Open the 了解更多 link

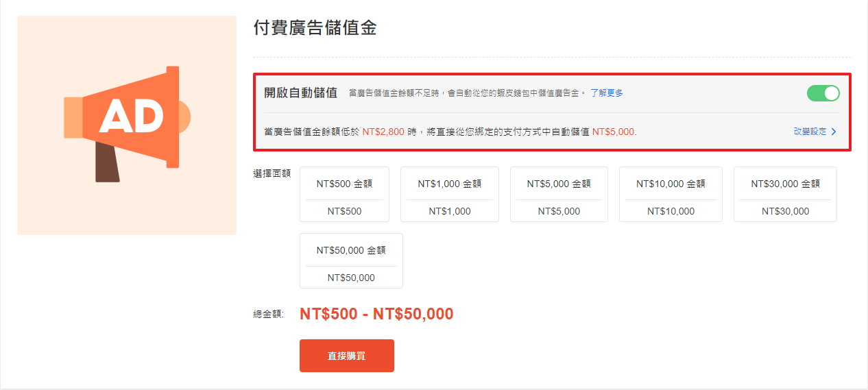[607, 93]
